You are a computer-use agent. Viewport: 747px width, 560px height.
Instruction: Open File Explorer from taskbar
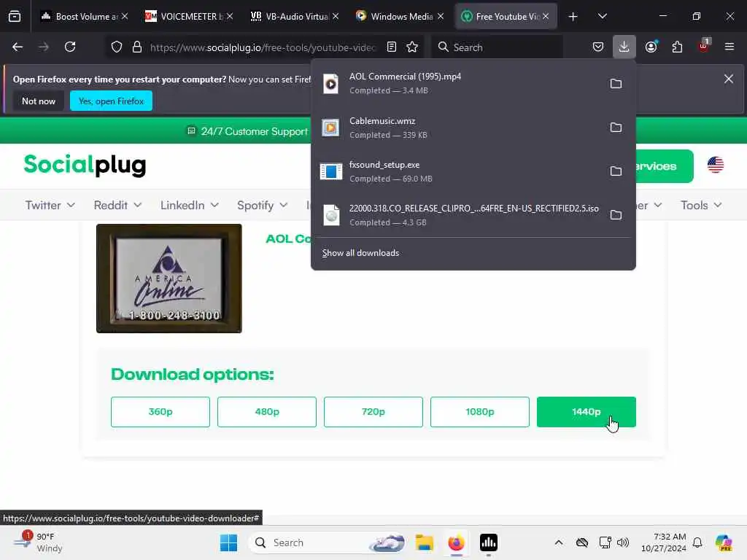click(424, 542)
